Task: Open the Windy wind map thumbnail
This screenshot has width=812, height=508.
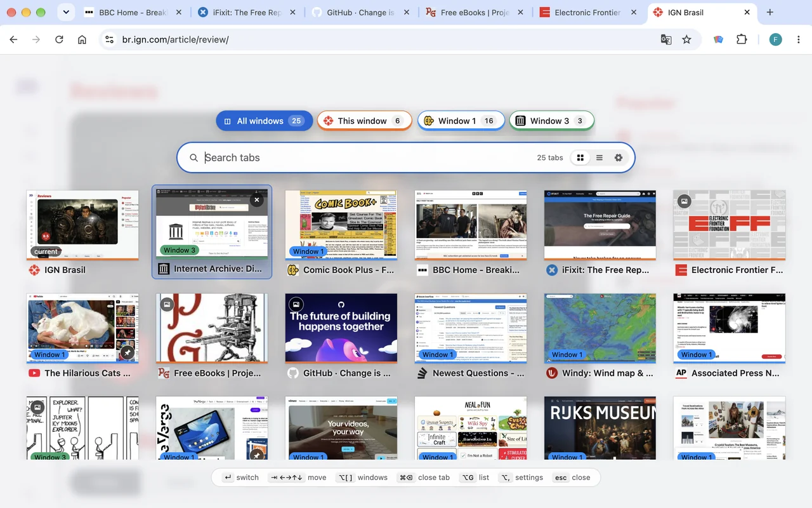Action: (x=600, y=328)
